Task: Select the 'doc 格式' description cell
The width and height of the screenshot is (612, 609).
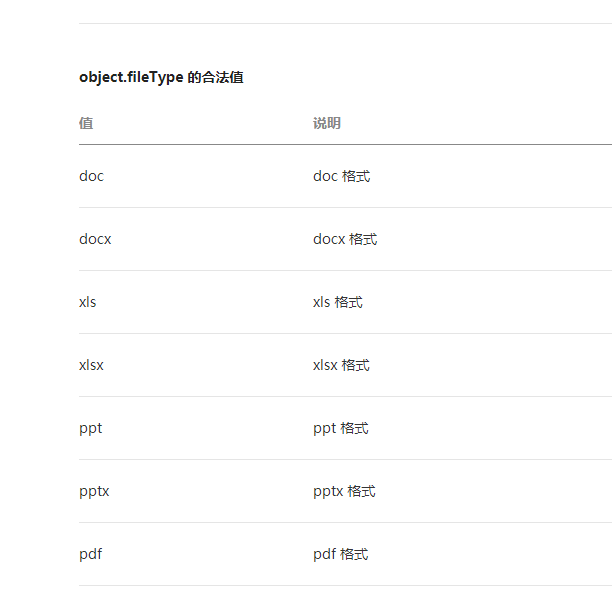Action: click(342, 176)
